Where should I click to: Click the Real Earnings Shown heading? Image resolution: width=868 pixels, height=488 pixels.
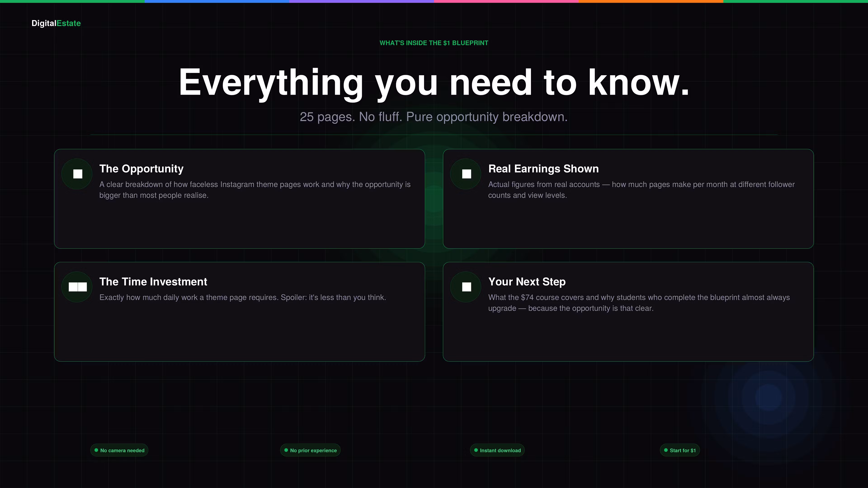(x=543, y=169)
